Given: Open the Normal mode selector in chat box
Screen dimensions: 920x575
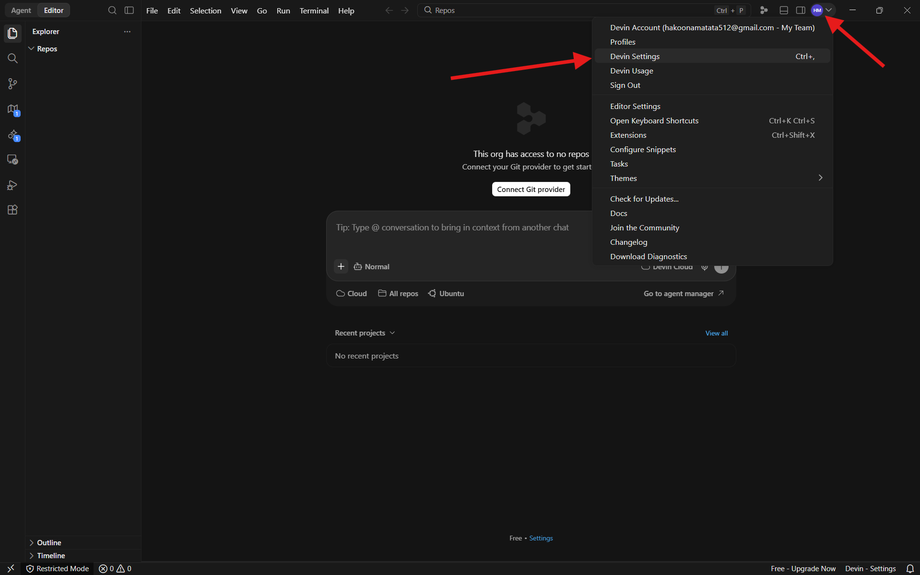Looking at the screenshot, I should (372, 266).
